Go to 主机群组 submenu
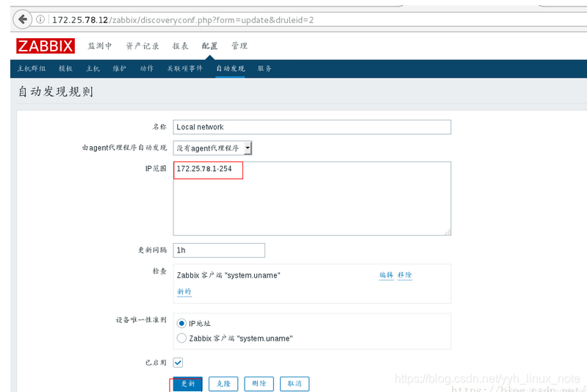The width and height of the screenshot is (587, 392). (32, 68)
